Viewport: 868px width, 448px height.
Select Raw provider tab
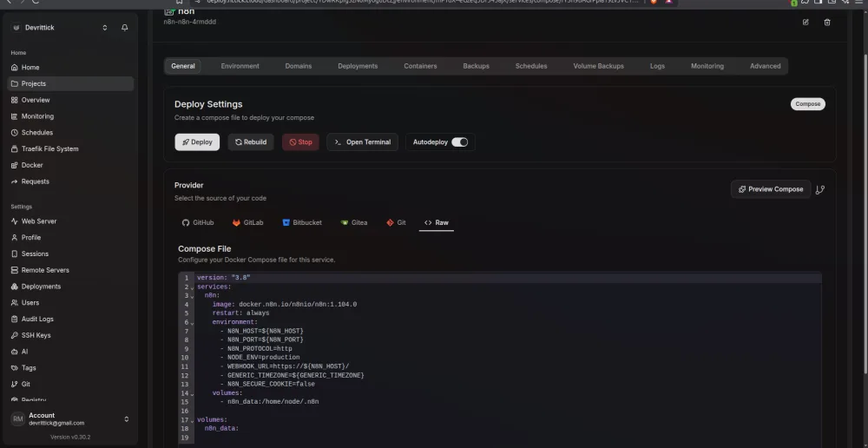tap(437, 222)
